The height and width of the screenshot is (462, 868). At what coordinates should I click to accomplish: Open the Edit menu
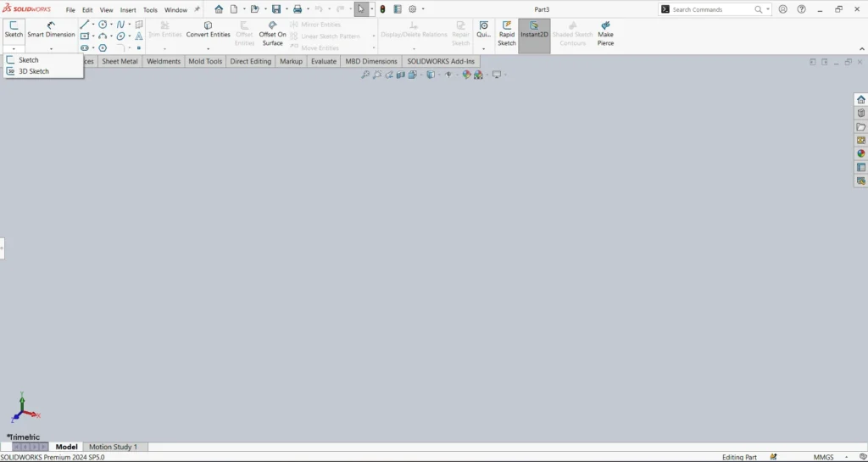(x=87, y=10)
